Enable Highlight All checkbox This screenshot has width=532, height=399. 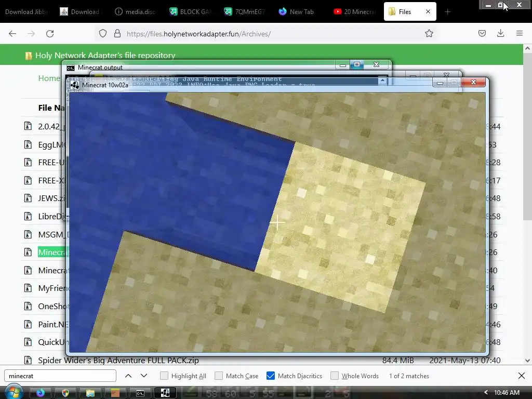[164, 376]
